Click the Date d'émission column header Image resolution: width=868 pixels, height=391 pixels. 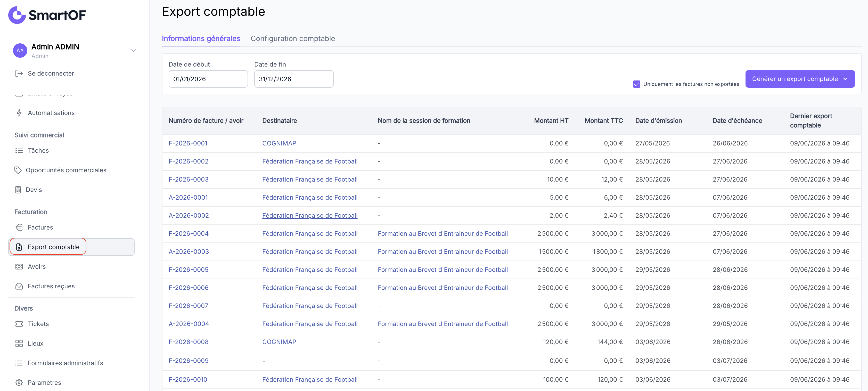coord(658,121)
